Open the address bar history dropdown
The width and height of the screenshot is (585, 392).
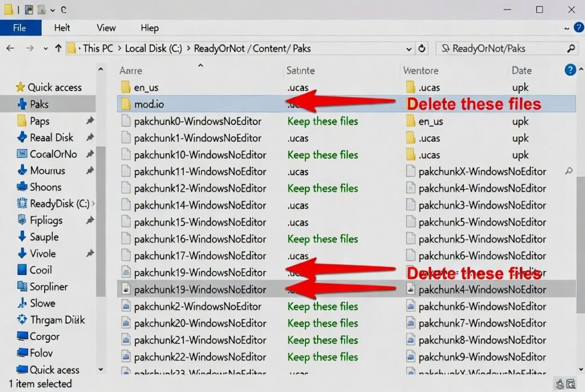click(x=408, y=49)
